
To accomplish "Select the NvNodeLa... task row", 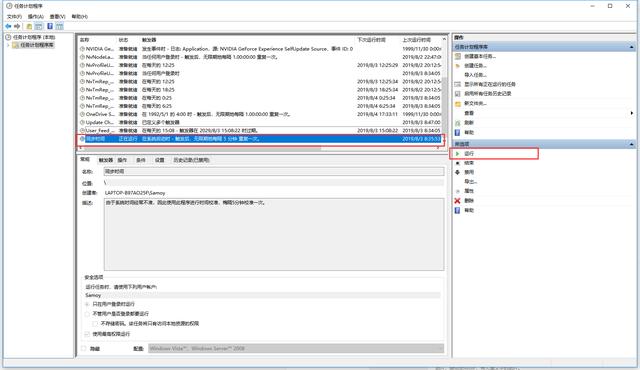I will tap(260, 57).
